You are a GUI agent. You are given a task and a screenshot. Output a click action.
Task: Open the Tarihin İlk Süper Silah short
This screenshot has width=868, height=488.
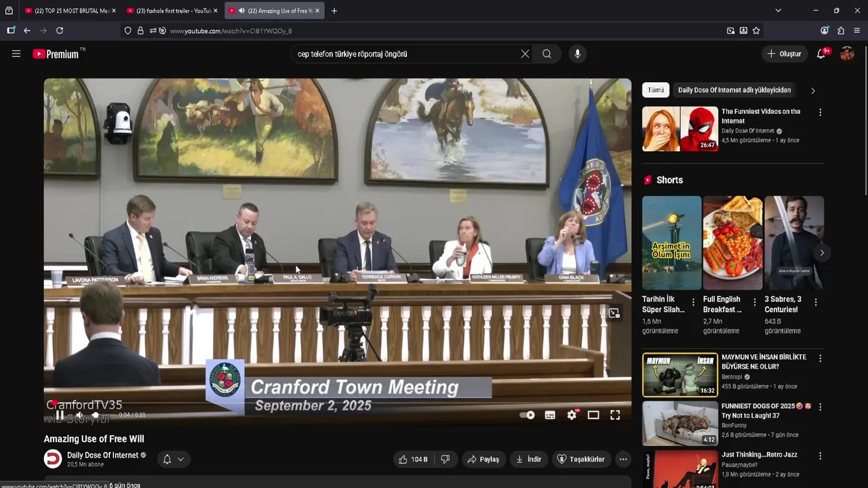click(671, 243)
